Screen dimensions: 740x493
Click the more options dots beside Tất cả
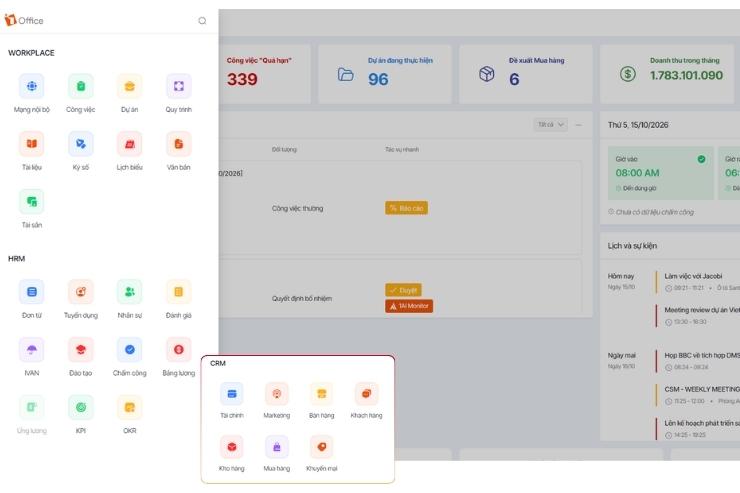point(579,125)
